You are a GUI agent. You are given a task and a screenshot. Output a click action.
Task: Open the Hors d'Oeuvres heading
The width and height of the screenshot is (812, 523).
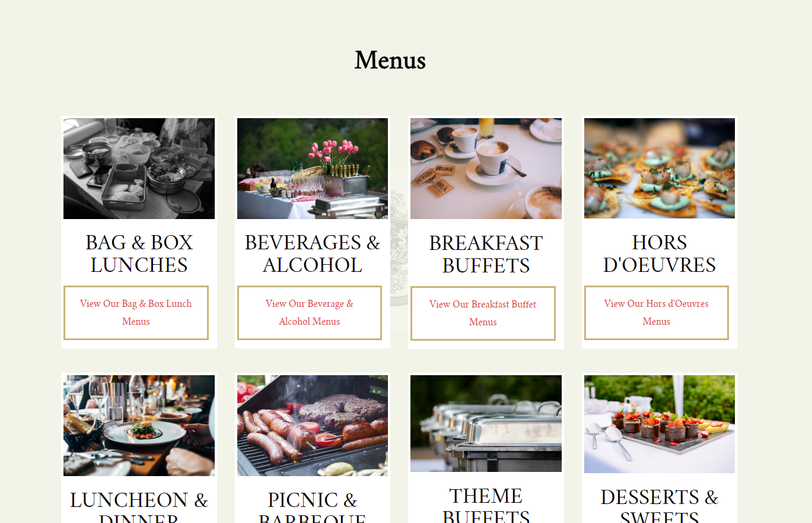coord(660,253)
